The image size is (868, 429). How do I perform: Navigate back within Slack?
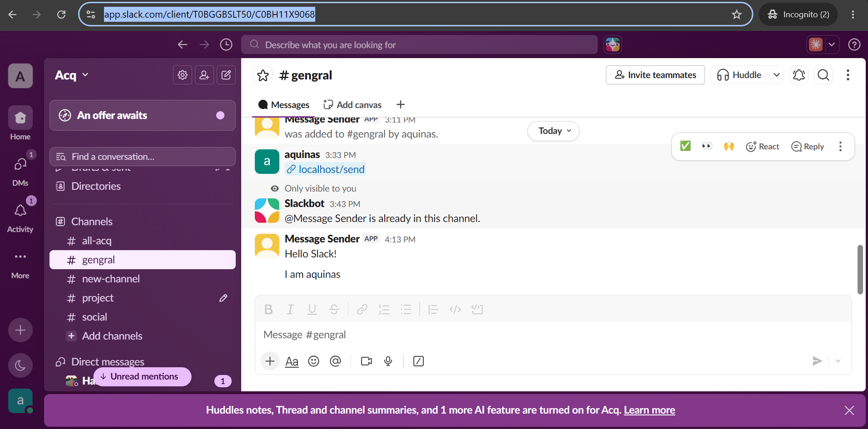(183, 44)
